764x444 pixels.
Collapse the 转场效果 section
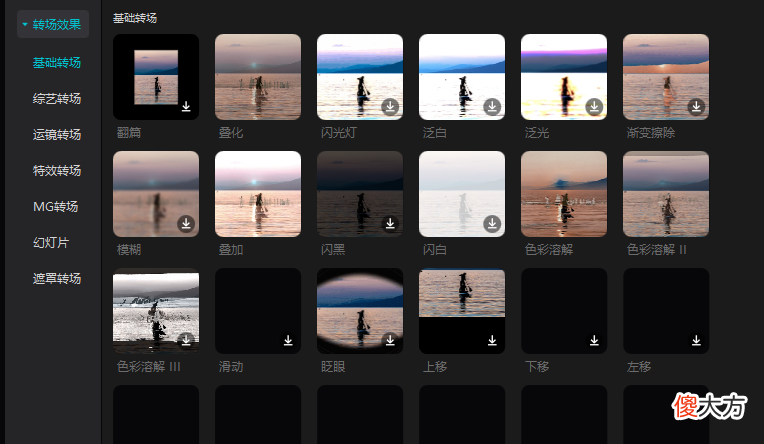click(x=25, y=24)
